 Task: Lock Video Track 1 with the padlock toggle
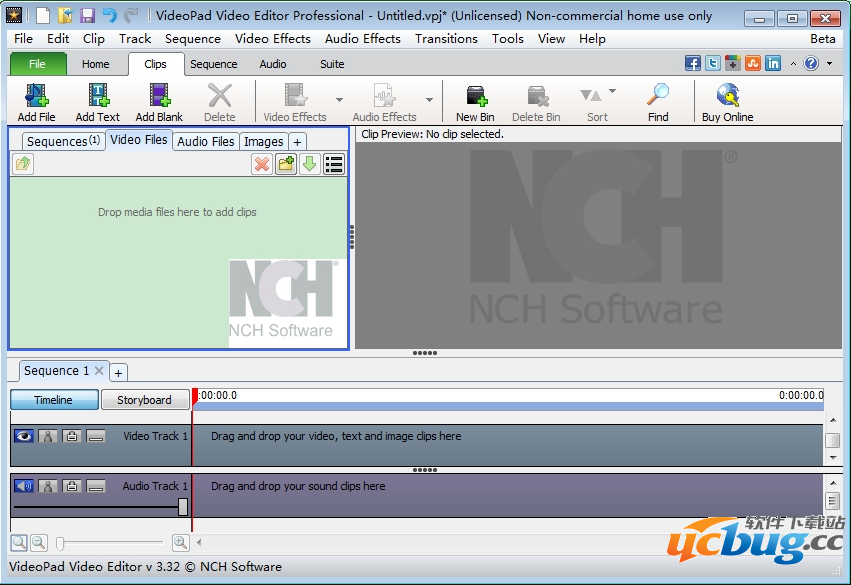[72, 436]
